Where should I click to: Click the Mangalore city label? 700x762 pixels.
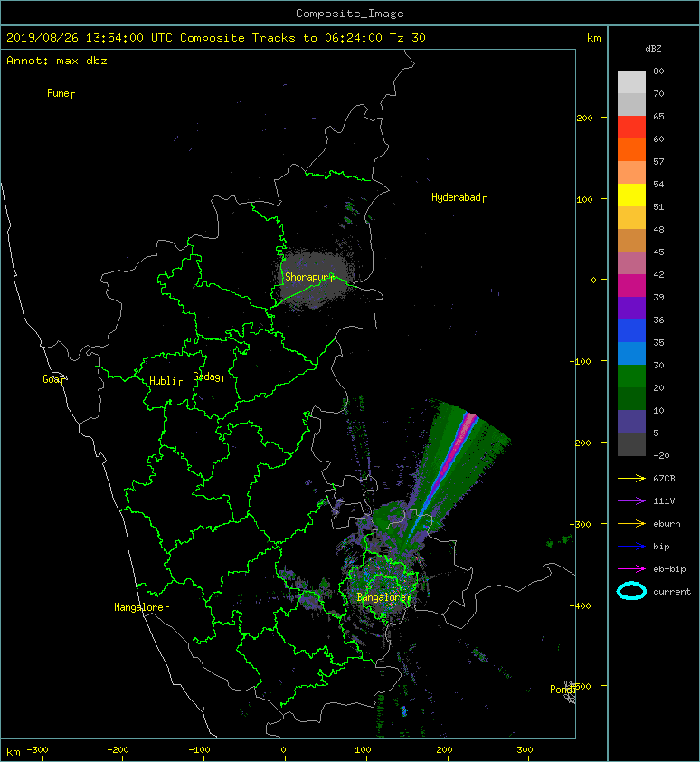pos(139,607)
